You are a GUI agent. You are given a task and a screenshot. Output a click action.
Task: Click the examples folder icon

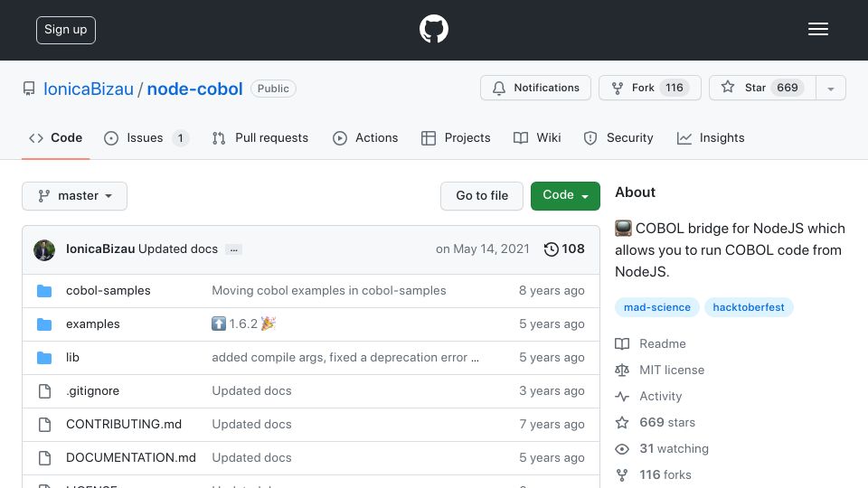44,324
